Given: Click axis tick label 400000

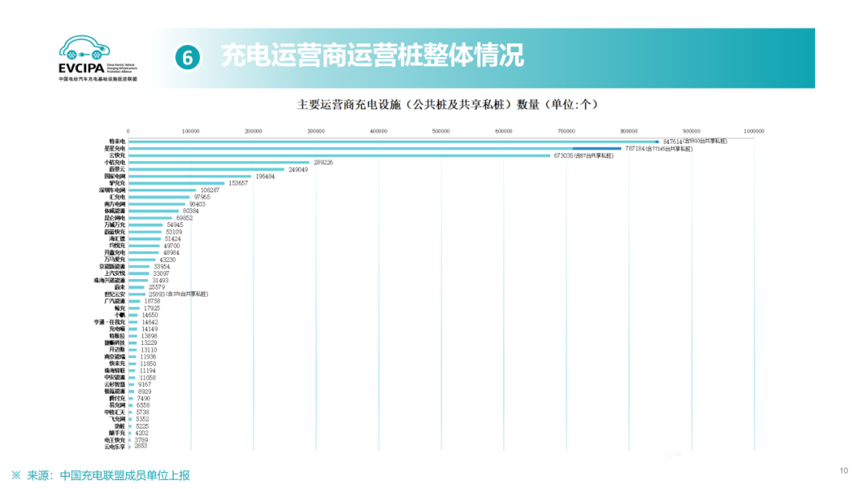Looking at the screenshot, I should pos(378,131).
